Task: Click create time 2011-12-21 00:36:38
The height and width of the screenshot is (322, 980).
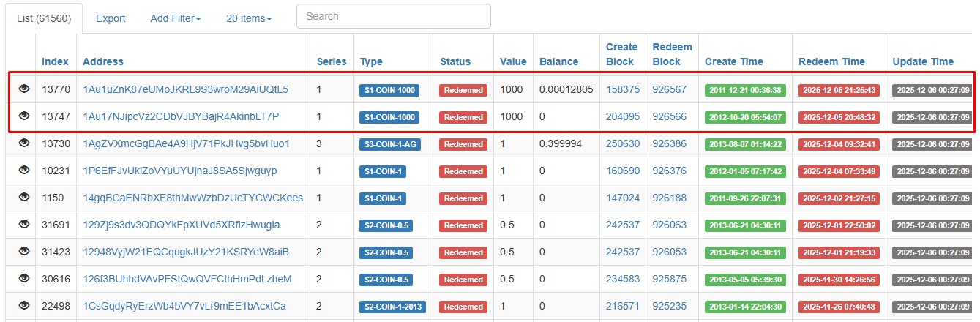Action: pyautogui.click(x=745, y=90)
